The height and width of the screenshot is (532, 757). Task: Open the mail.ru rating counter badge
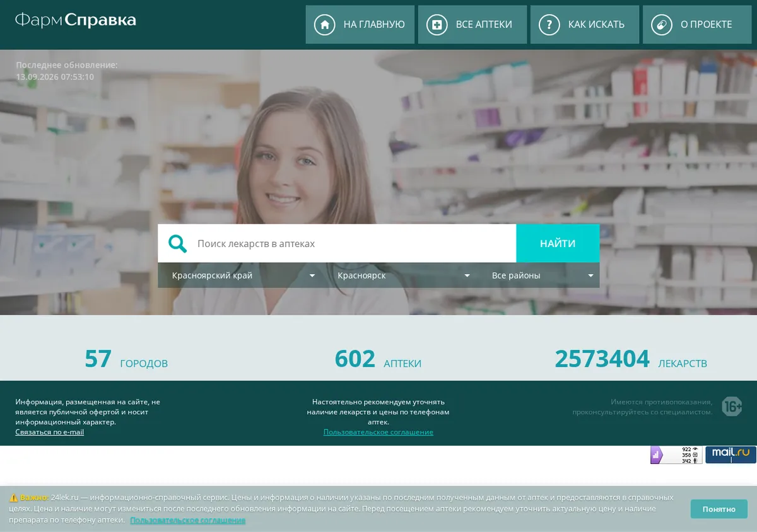(731, 454)
